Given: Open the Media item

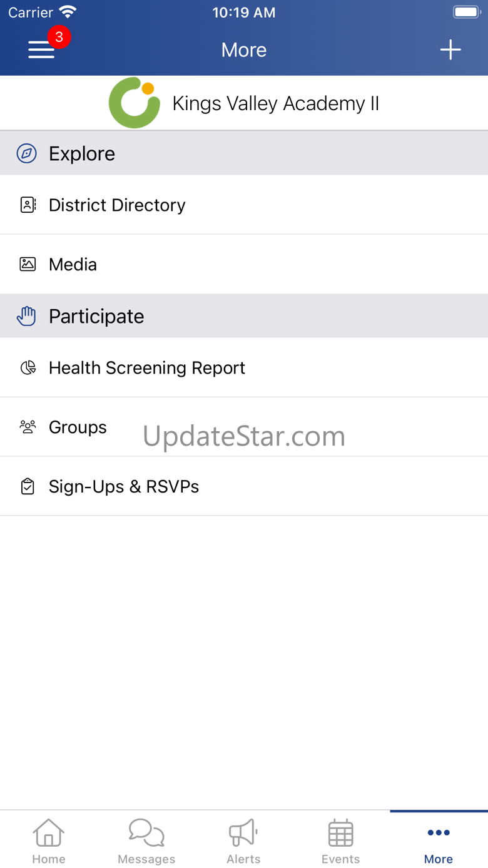Looking at the screenshot, I should pyautogui.click(x=244, y=265).
